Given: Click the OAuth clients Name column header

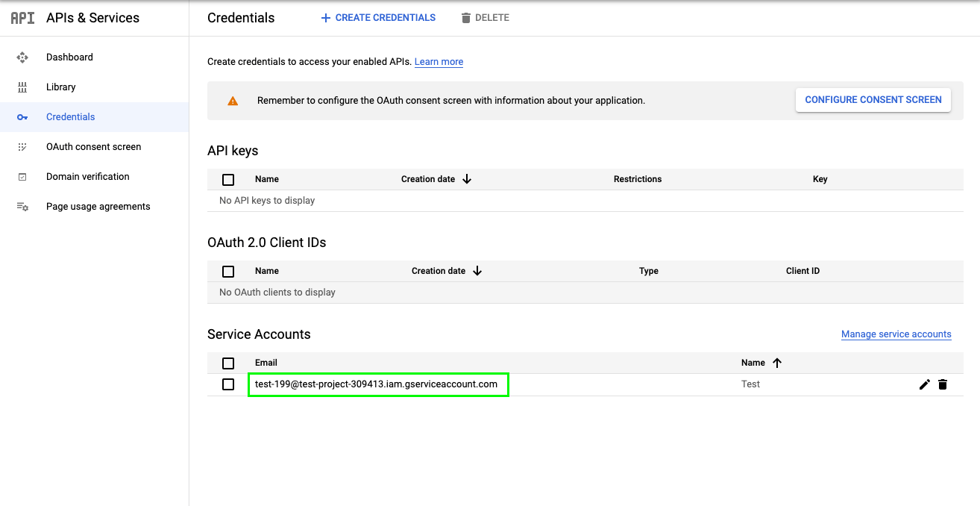Looking at the screenshot, I should pos(267,271).
